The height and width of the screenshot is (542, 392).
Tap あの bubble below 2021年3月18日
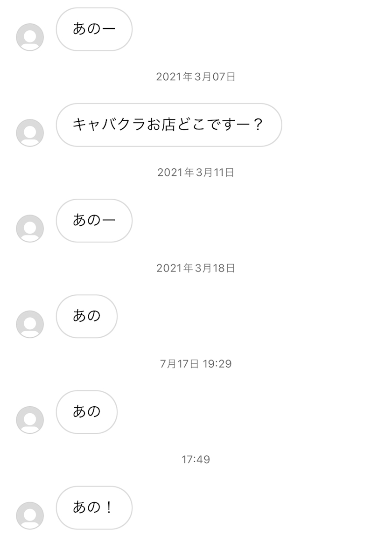click(87, 316)
